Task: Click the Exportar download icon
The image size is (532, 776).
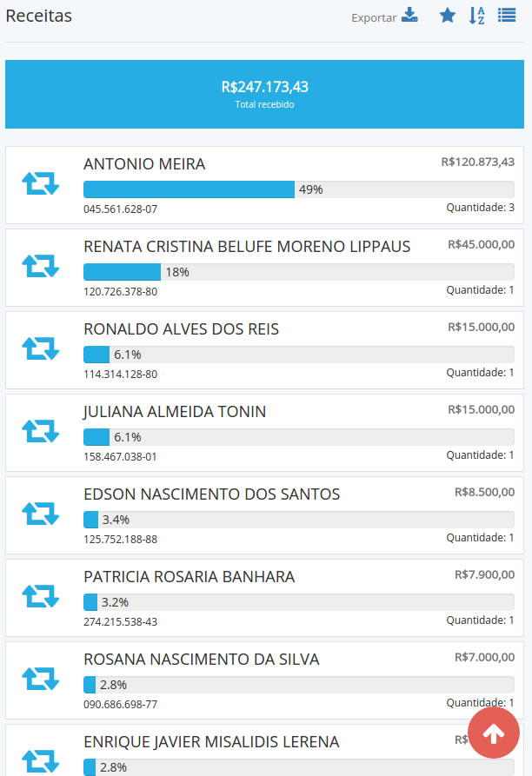Action: pos(409,16)
